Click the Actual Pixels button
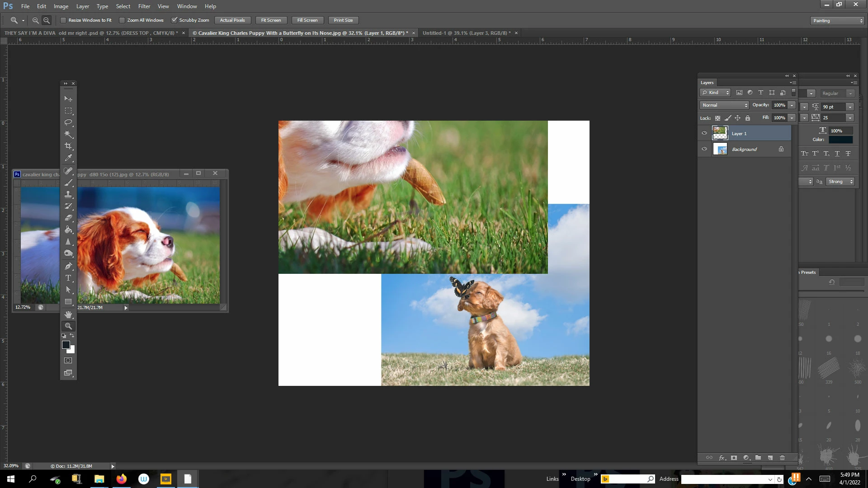Viewport: 868px width, 488px height. click(x=232, y=20)
